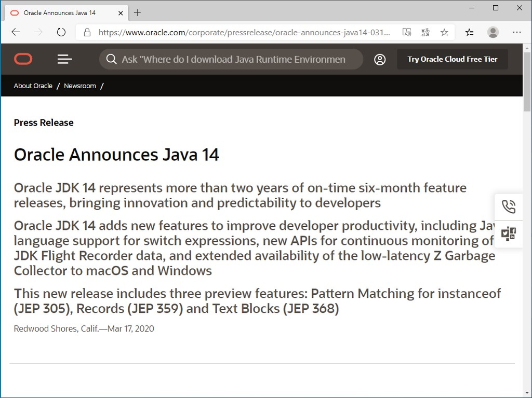This screenshot has height=398, width=532.
Task: Click the browser profile avatar
Action: click(x=492, y=32)
